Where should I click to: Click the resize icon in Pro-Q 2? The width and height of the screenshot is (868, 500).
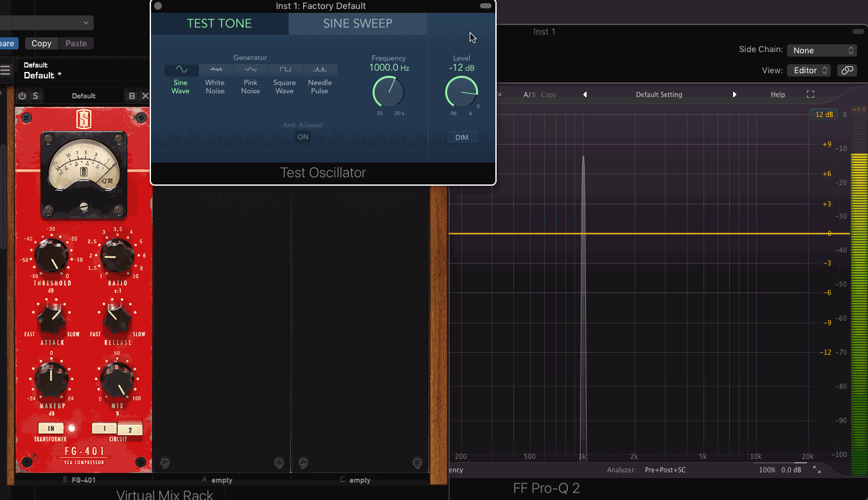(x=817, y=470)
